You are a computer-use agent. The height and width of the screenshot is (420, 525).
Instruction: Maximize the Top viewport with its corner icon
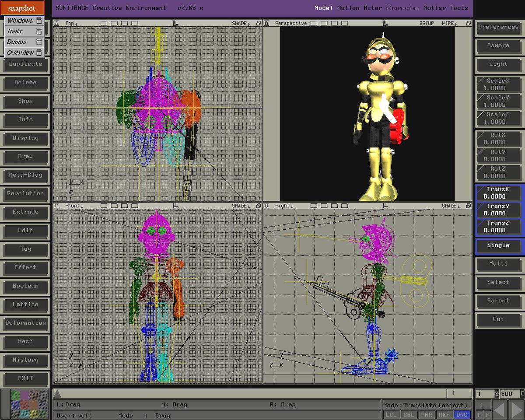click(259, 23)
